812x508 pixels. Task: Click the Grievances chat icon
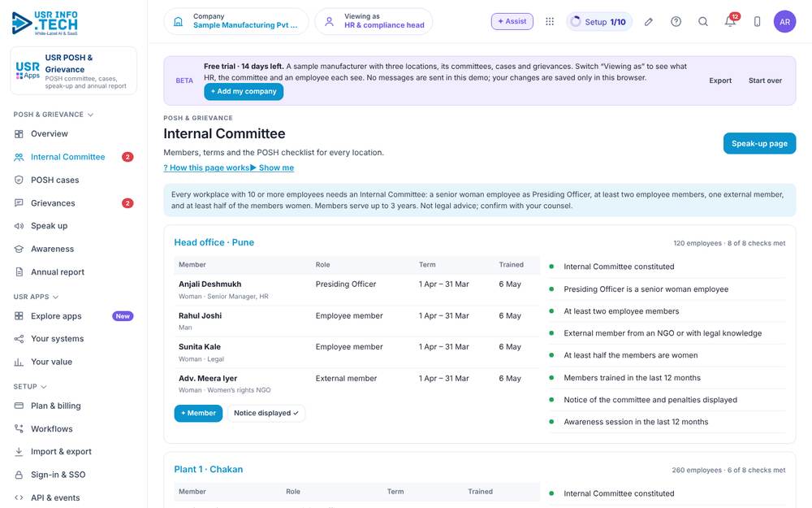(x=19, y=203)
